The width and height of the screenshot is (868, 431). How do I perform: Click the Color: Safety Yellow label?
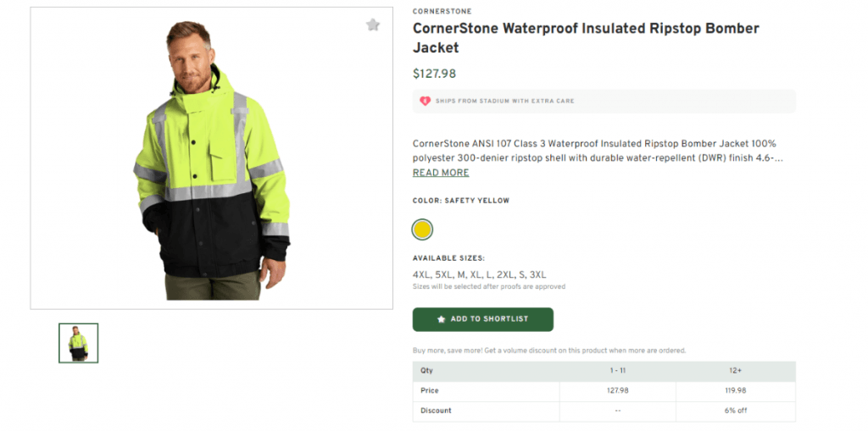coord(461,201)
